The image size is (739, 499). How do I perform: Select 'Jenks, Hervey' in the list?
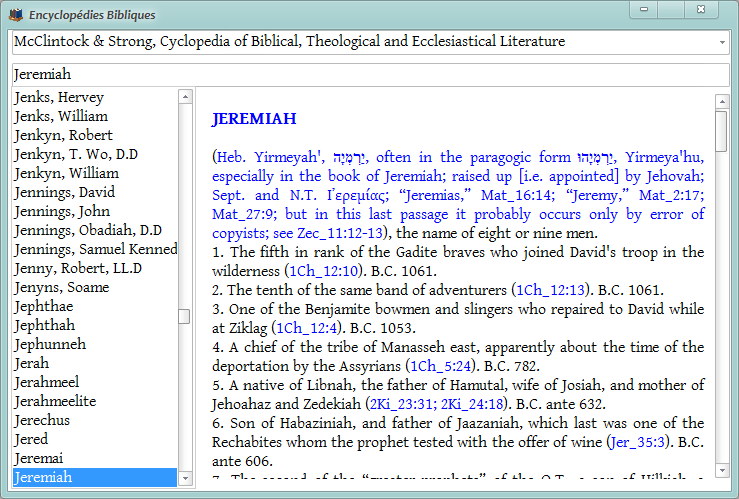tap(95, 97)
